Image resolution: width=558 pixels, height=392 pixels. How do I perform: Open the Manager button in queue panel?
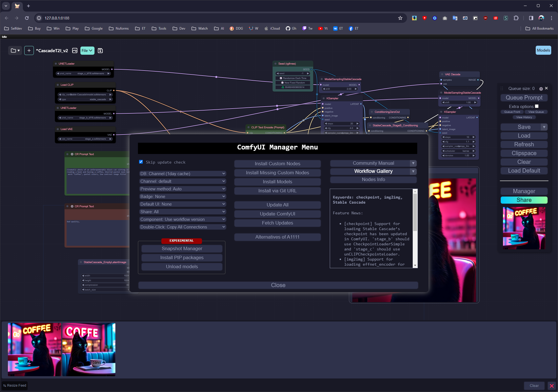tap(524, 191)
